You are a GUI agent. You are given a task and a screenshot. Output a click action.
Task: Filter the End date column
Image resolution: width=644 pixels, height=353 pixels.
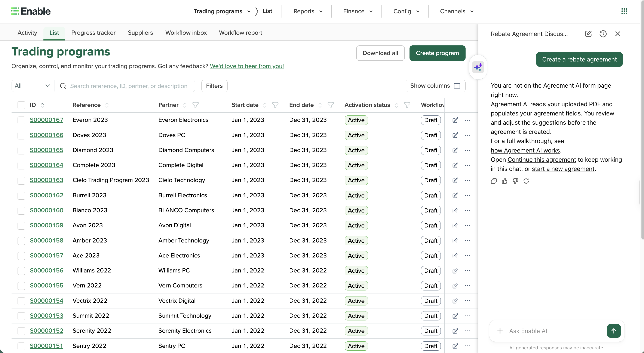tap(331, 105)
